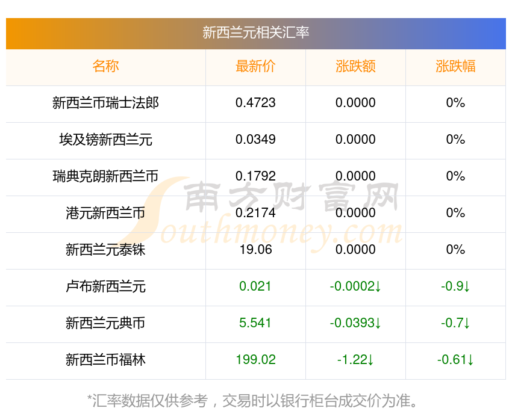Click the green price 0.021
512x420 pixels.
(255, 286)
